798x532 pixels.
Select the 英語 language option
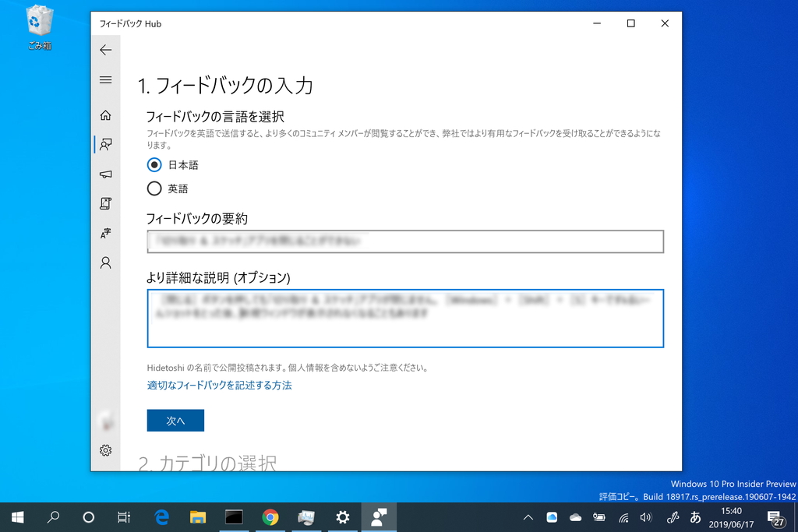click(x=154, y=188)
